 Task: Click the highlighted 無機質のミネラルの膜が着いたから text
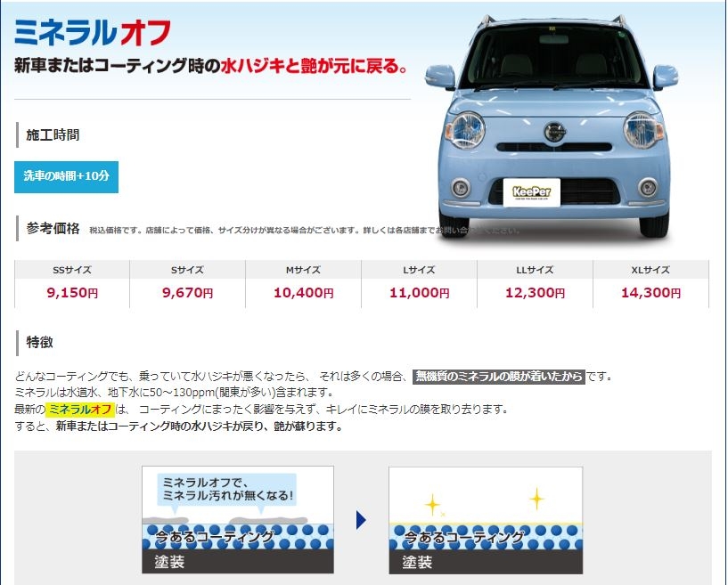pyautogui.click(x=498, y=377)
